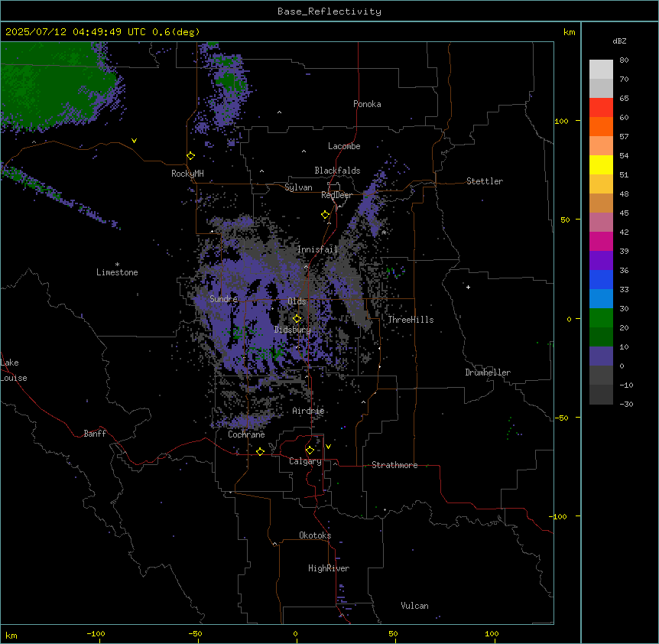Image resolution: width=659 pixels, height=644 pixels.
Task: Select the Drumheller label
Action: (x=488, y=372)
